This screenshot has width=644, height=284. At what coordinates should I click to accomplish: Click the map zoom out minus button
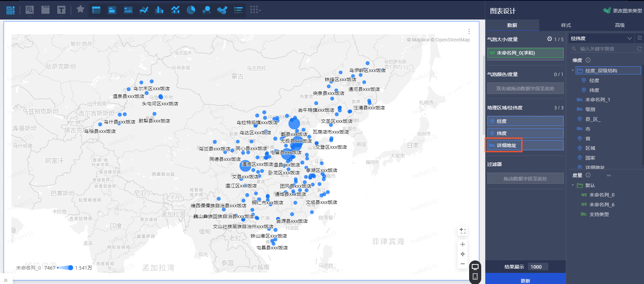click(x=463, y=264)
